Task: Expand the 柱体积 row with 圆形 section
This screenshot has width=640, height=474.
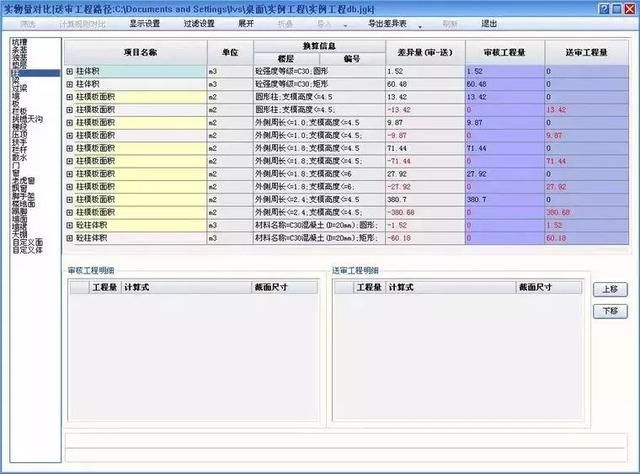Action: click(70, 72)
